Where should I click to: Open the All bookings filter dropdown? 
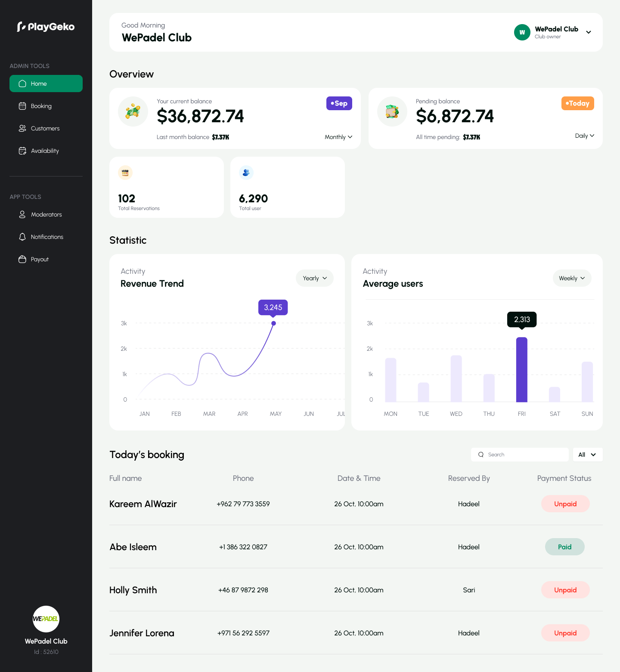[x=588, y=455]
